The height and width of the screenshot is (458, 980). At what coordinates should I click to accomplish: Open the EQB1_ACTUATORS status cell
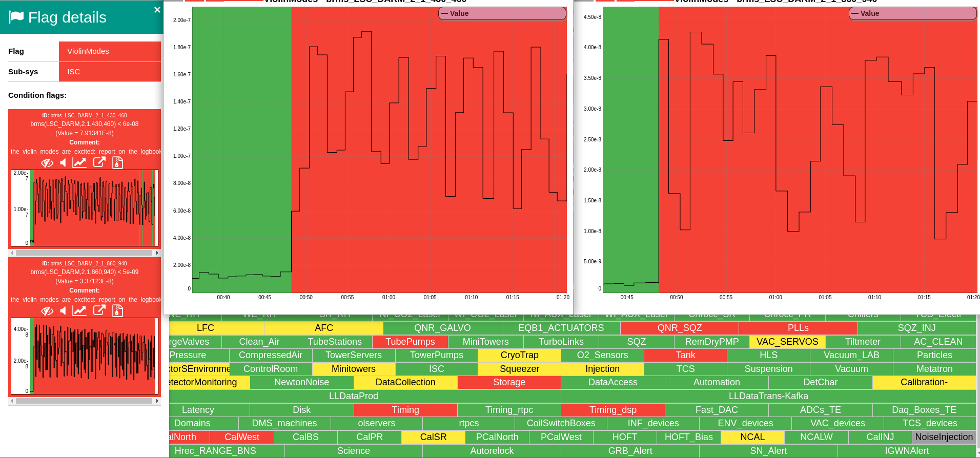[561, 328]
